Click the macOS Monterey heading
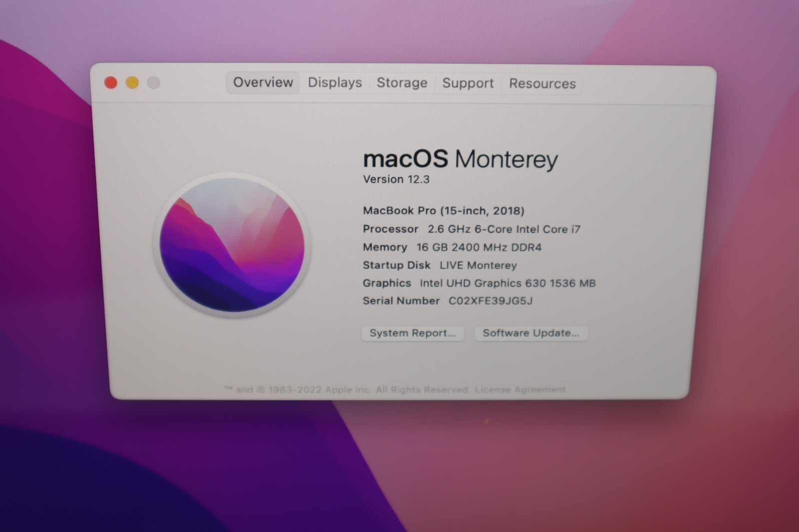Screen dimensions: 799x532 [x=460, y=160]
